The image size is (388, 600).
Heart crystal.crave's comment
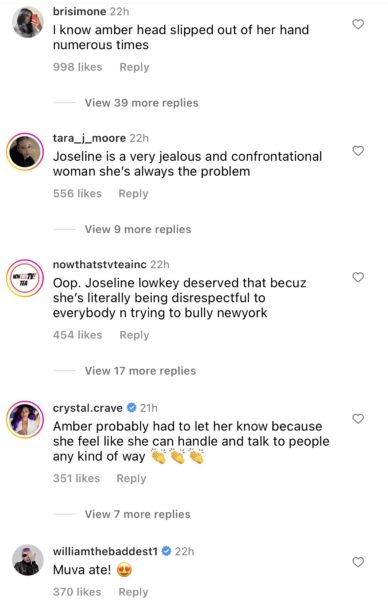pyautogui.click(x=358, y=419)
